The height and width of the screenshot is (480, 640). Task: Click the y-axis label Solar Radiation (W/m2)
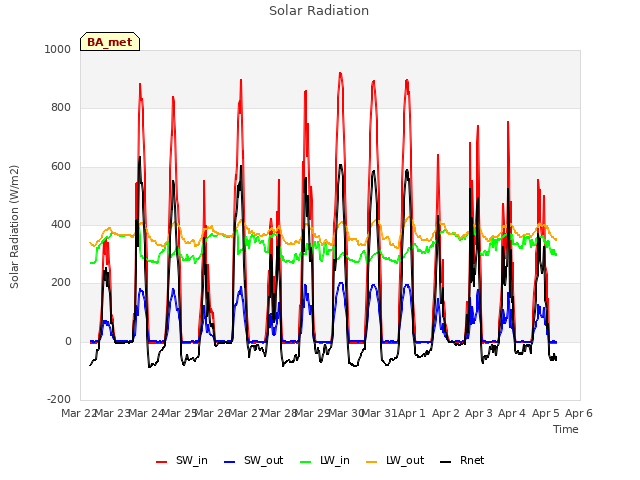(x=14, y=227)
